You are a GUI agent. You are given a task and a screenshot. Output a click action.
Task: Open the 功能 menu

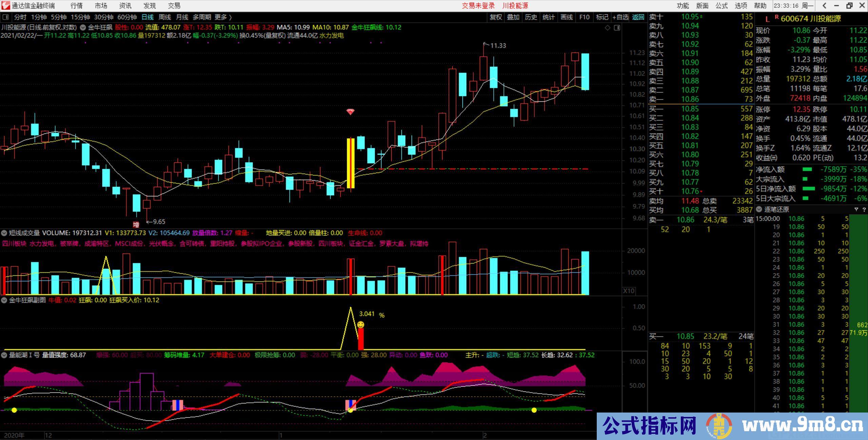683,6
